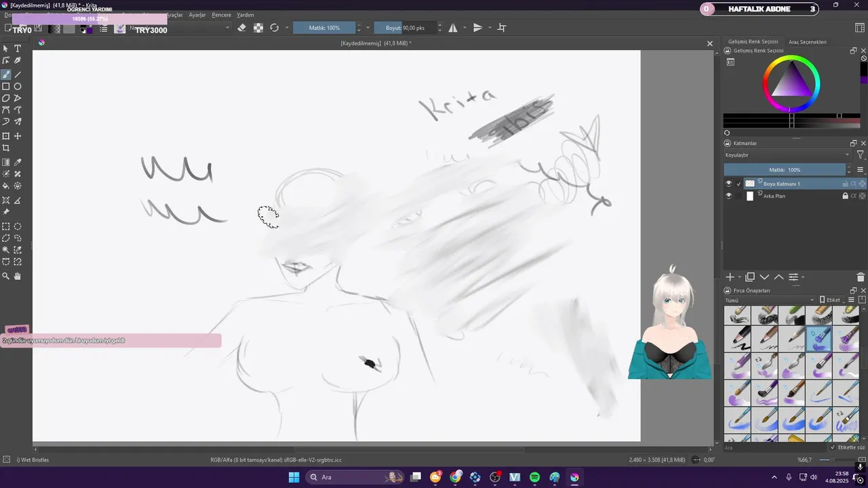Adjust the toolbar Matlık opacity slider
868x488 pixels.
325,28
